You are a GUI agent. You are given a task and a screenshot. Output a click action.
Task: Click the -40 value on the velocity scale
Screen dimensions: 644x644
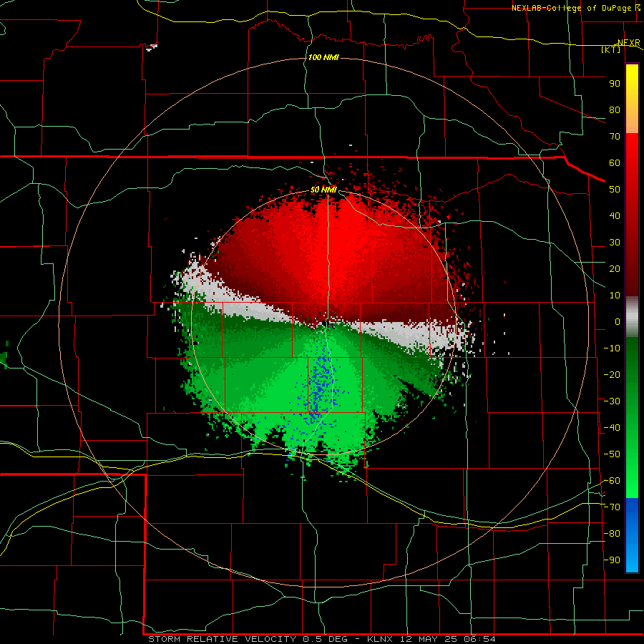pyautogui.click(x=612, y=428)
